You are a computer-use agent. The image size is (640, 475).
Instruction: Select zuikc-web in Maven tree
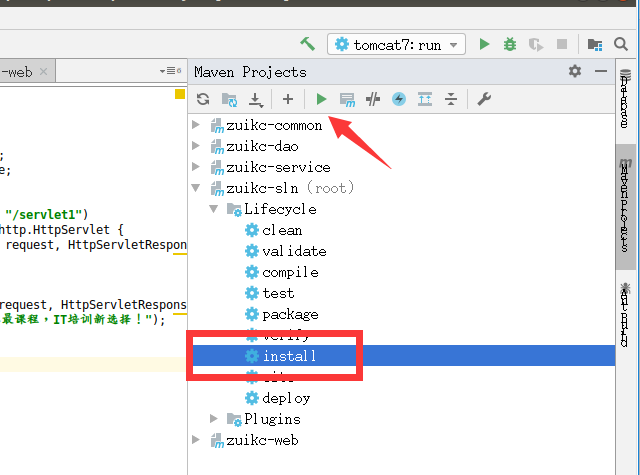262,440
